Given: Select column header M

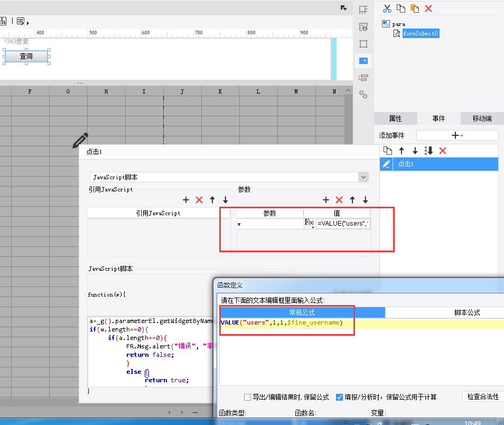Looking at the screenshot, I should pos(296,91).
